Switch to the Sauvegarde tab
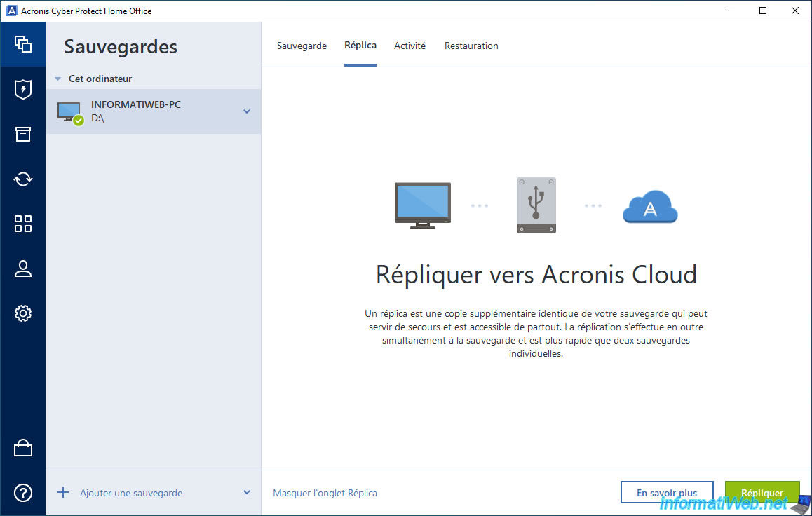 [302, 46]
